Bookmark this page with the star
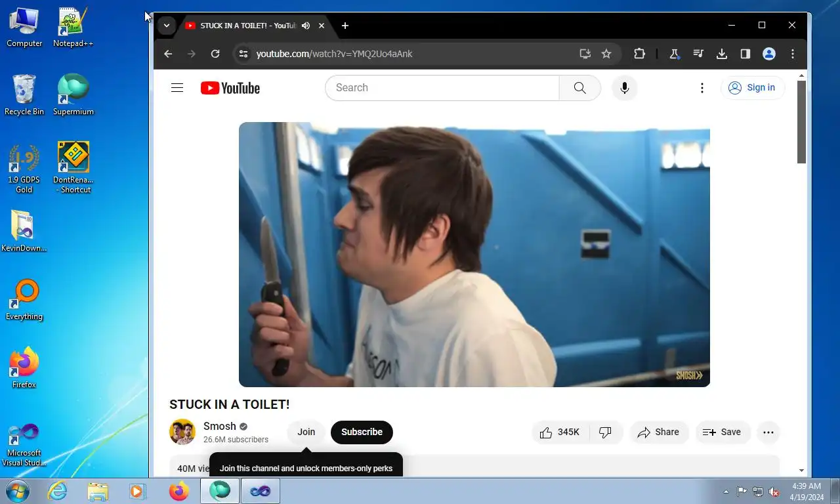Screen dimensions: 840x504 [606, 54]
